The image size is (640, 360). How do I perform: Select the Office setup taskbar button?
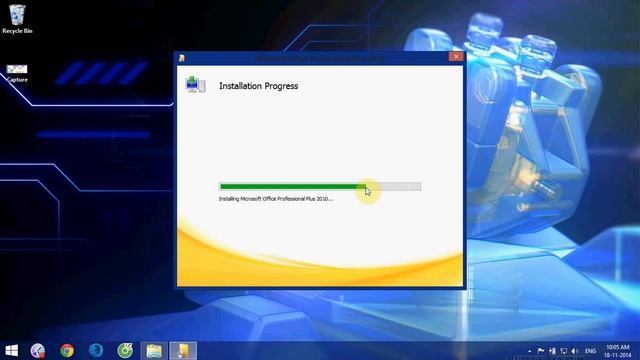[183, 351]
